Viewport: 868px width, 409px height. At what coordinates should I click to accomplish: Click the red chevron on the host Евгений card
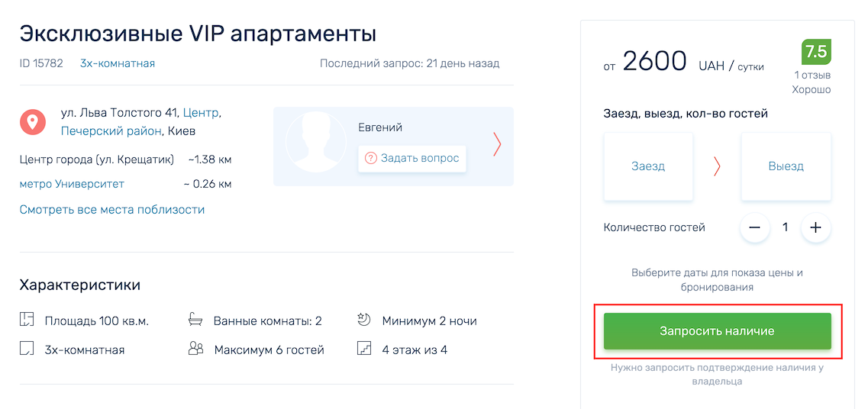(497, 144)
